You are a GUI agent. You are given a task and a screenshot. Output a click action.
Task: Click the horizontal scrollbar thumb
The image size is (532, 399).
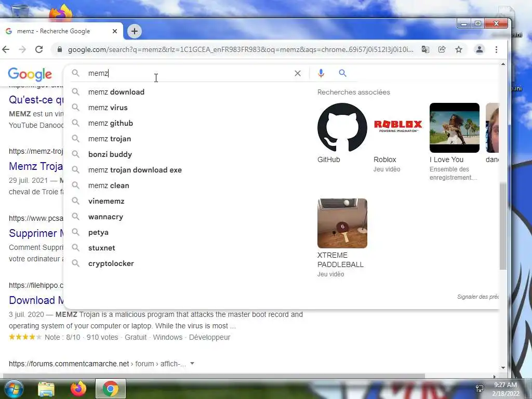point(214,376)
